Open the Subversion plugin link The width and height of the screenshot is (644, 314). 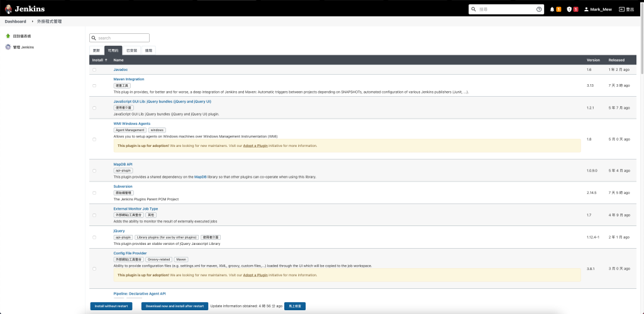(x=123, y=187)
